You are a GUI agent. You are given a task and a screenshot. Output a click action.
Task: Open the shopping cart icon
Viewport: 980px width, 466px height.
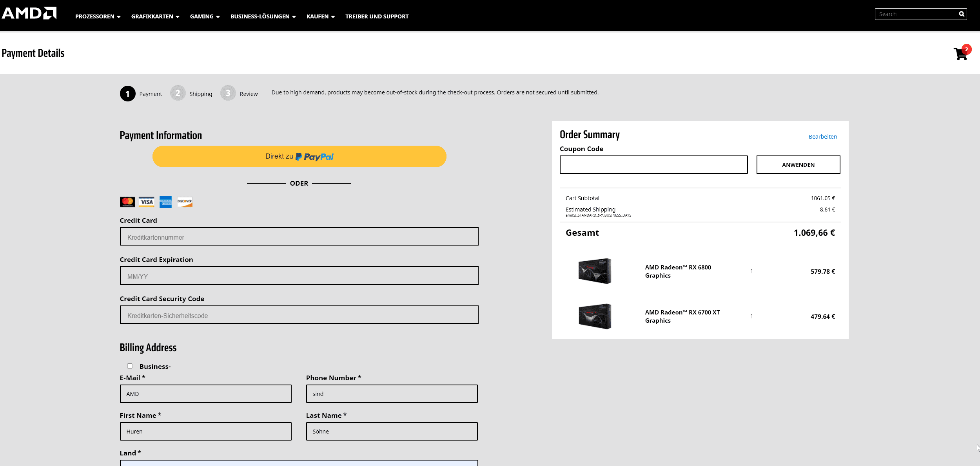[x=962, y=53]
